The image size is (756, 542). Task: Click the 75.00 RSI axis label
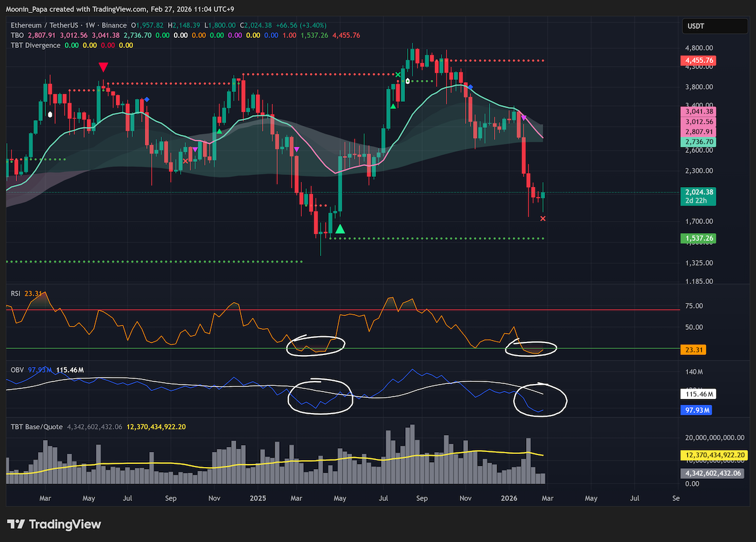[x=694, y=306]
